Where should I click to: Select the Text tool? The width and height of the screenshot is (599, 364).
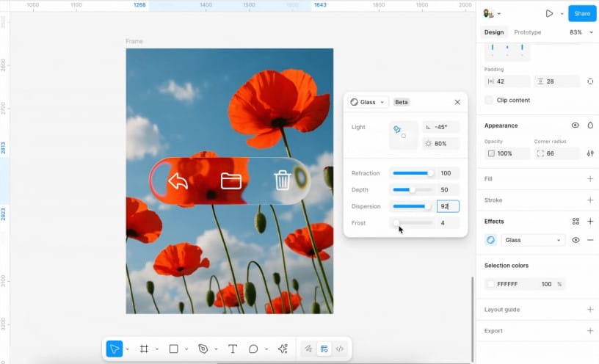point(233,349)
